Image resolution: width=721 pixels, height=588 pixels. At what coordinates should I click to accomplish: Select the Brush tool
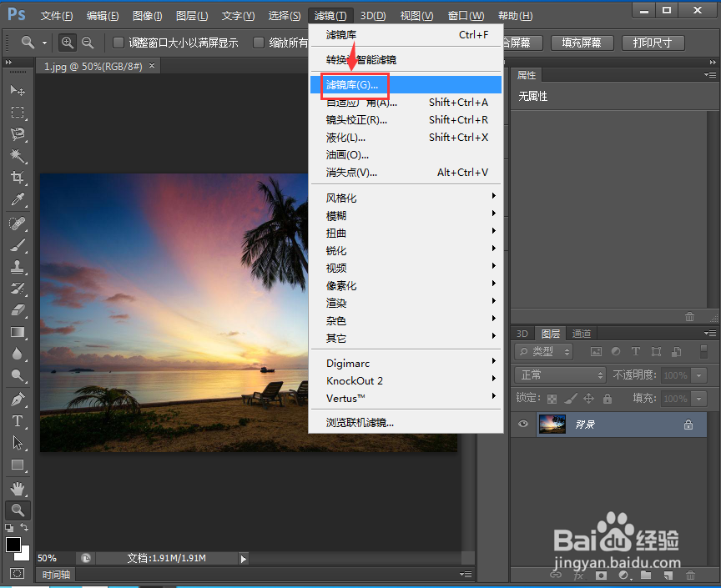pos(18,245)
